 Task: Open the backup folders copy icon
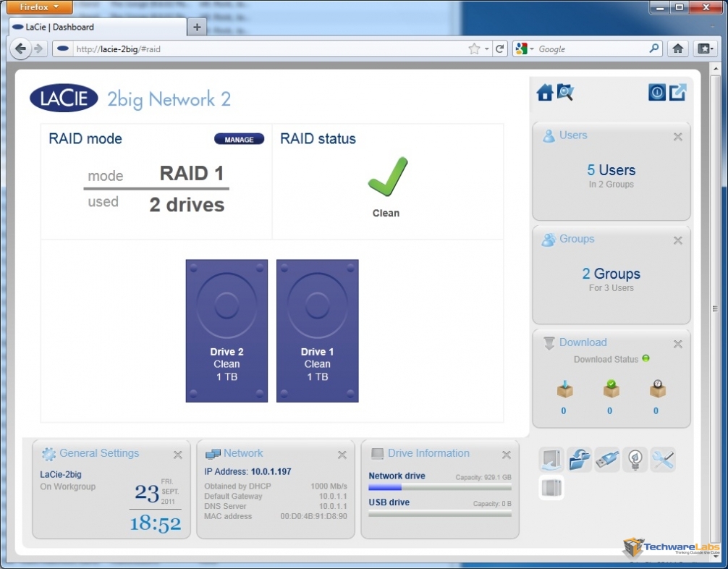pos(580,460)
